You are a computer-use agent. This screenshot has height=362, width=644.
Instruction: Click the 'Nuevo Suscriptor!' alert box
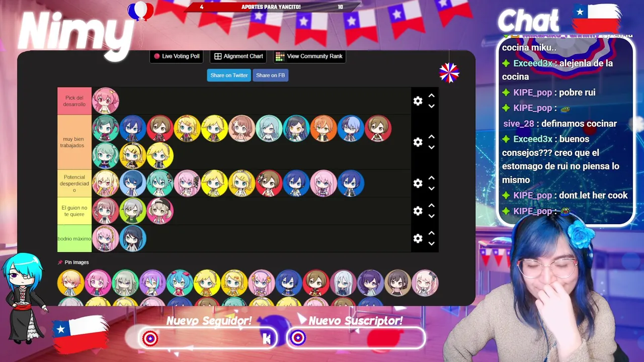click(x=356, y=338)
